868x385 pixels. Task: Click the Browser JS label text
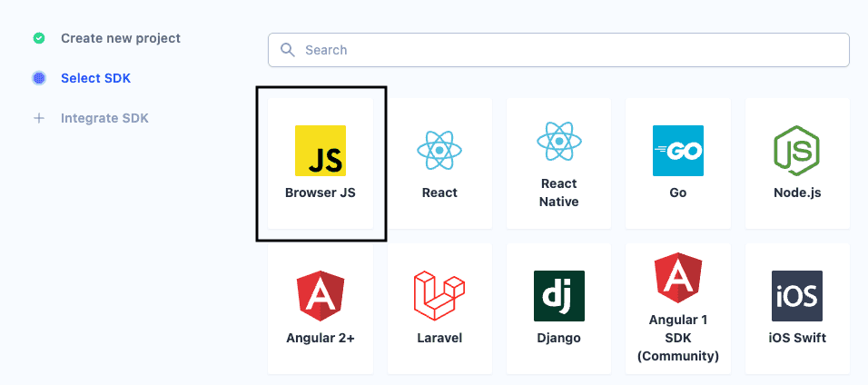point(321,192)
